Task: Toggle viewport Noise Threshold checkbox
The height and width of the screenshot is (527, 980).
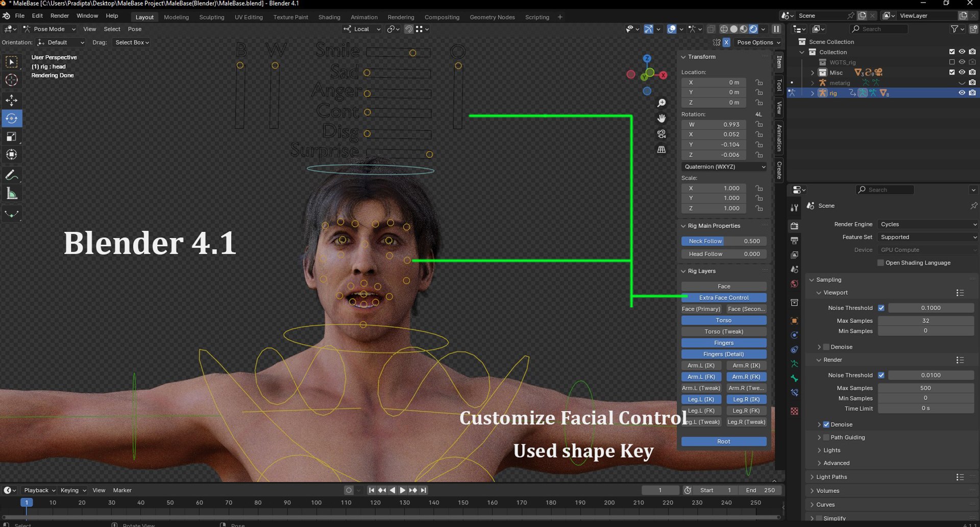Action: click(881, 308)
